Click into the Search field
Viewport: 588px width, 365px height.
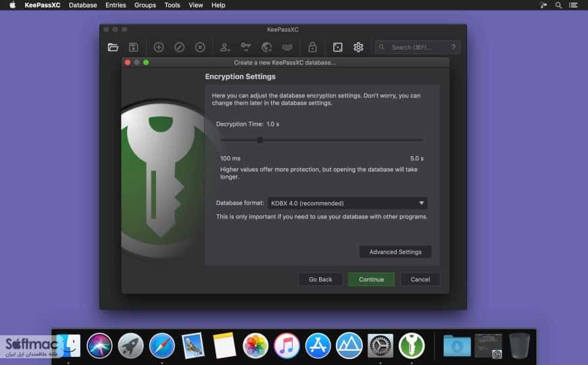coord(416,47)
